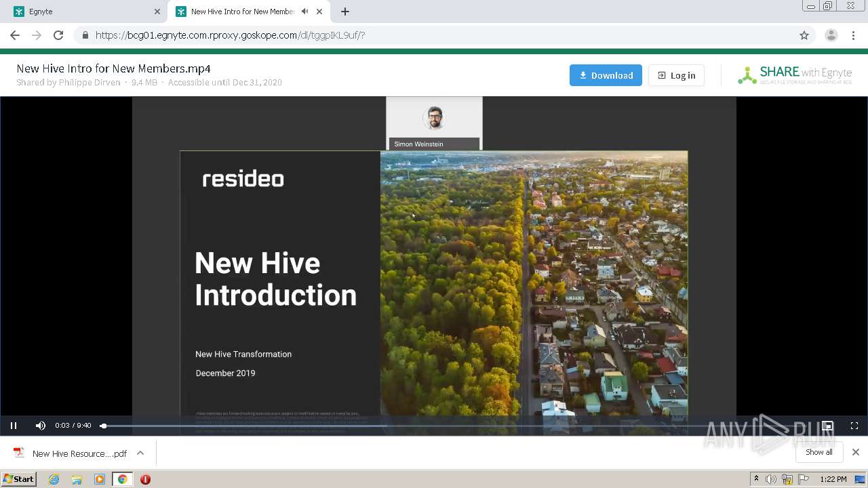Image resolution: width=868 pixels, height=488 pixels.
Task: Close the New Hive Intro tab
Action: click(319, 12)
